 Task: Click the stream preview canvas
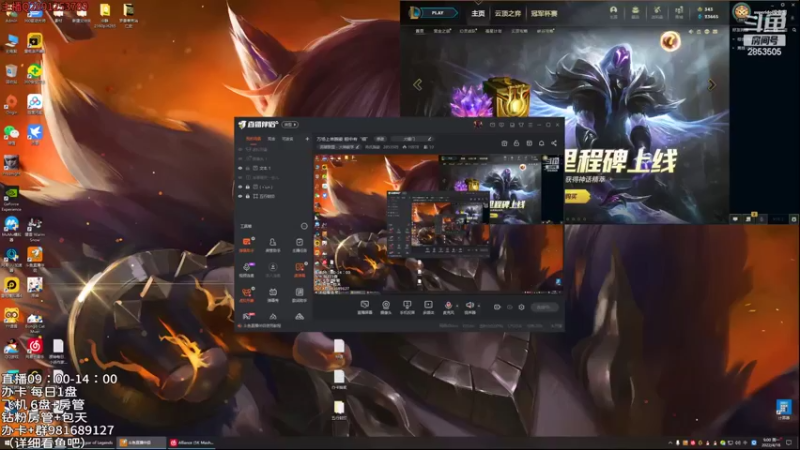pos(438,224)
